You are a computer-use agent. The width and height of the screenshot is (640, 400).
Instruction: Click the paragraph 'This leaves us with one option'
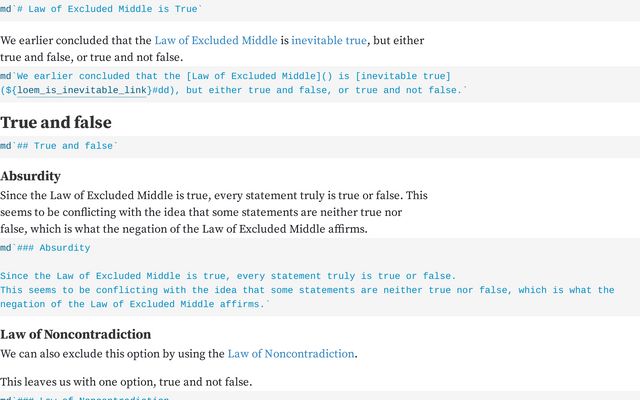[126, 382]
